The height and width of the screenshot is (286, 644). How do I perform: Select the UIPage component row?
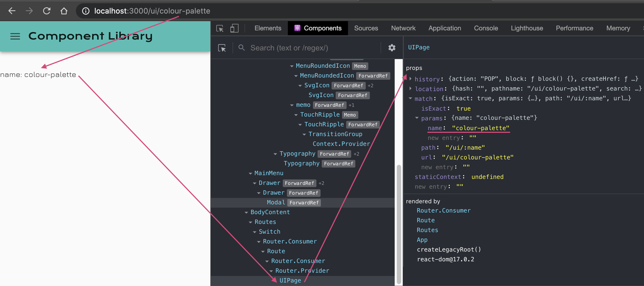coord(302,281)
